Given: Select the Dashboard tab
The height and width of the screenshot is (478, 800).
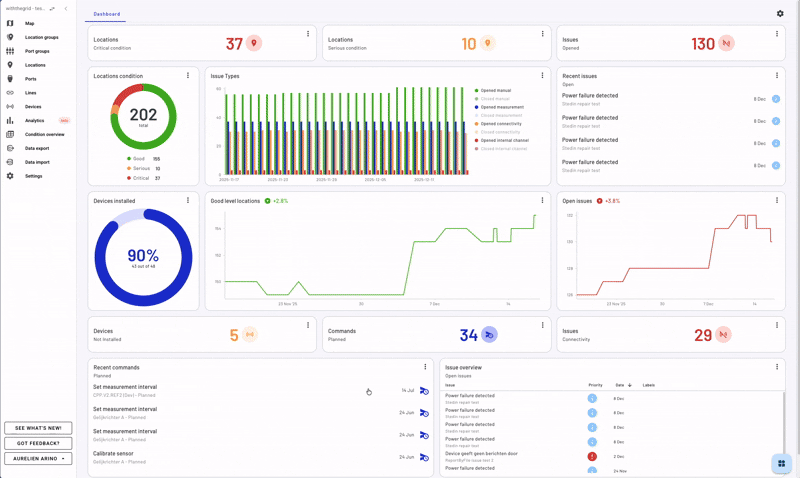Looking at the screenshot, I should (x=106, y=14).
